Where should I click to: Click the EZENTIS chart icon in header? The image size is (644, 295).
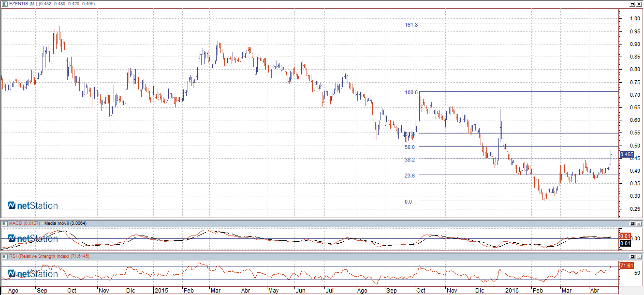tap(5, 4)
